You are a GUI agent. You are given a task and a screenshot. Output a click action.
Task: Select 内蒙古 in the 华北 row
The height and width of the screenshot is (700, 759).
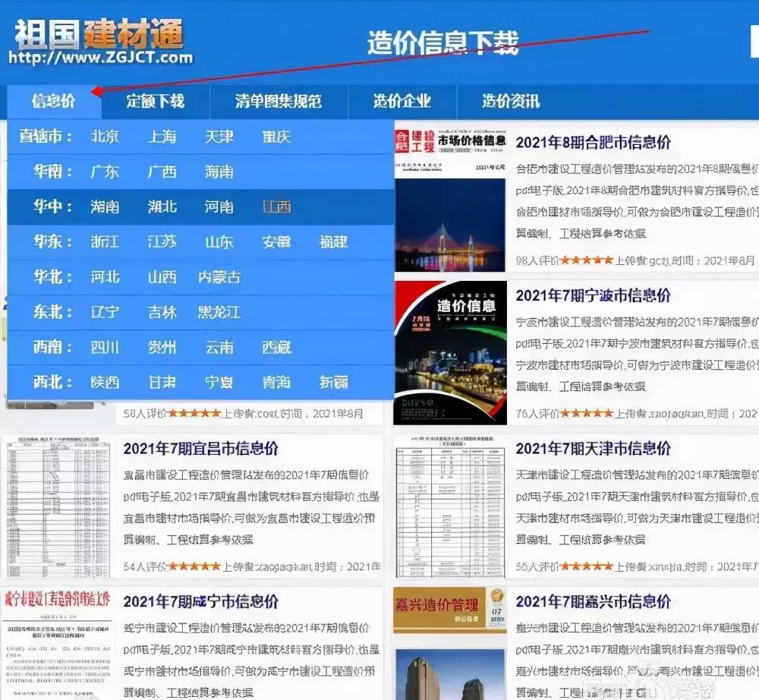pyautogui.click(x=219, y=277)
